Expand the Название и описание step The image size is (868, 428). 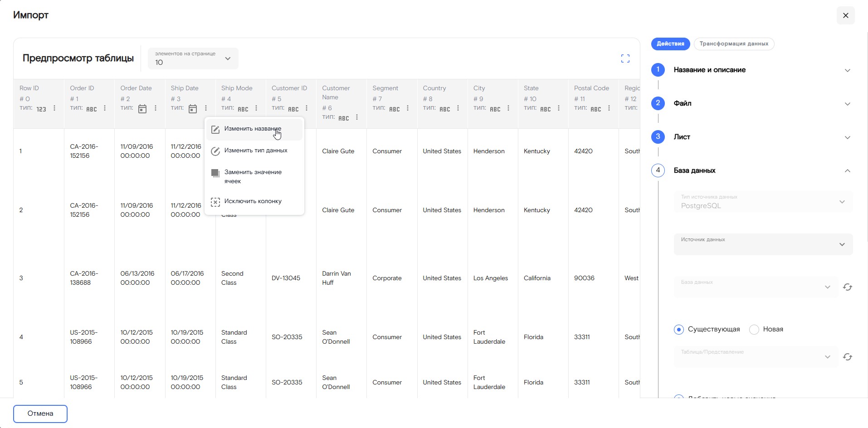[x=847, y=70]
